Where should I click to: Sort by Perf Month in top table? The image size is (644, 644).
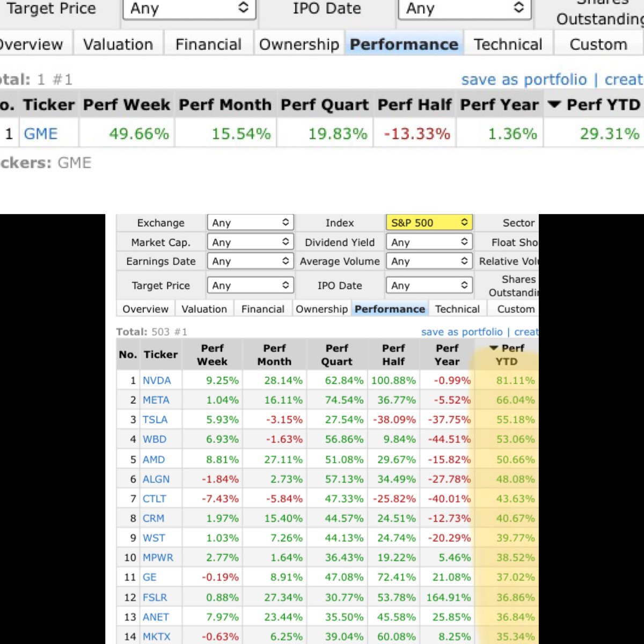(x=225, y=105)
